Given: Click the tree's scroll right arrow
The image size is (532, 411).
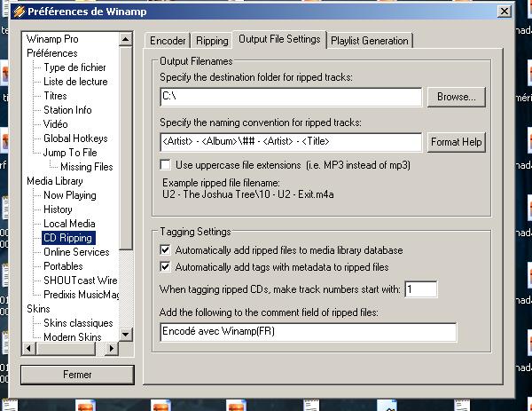Looking at the screenshot, I should tap(112, 348).
